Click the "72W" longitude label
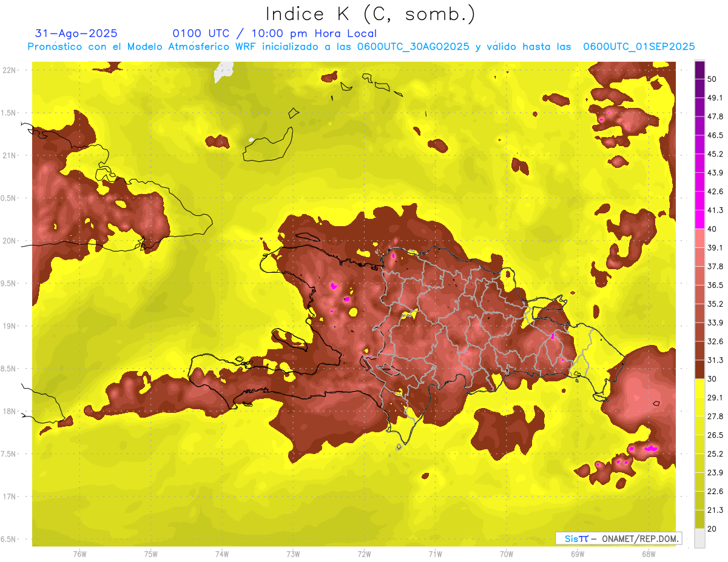Image resolution: width=728 pixels, height=562 pixels. (364, 554)
